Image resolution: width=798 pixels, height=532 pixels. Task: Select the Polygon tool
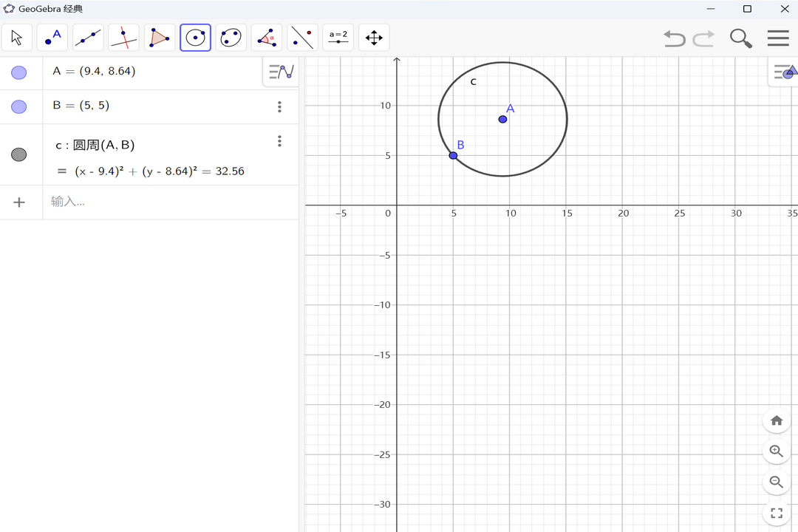159,37
